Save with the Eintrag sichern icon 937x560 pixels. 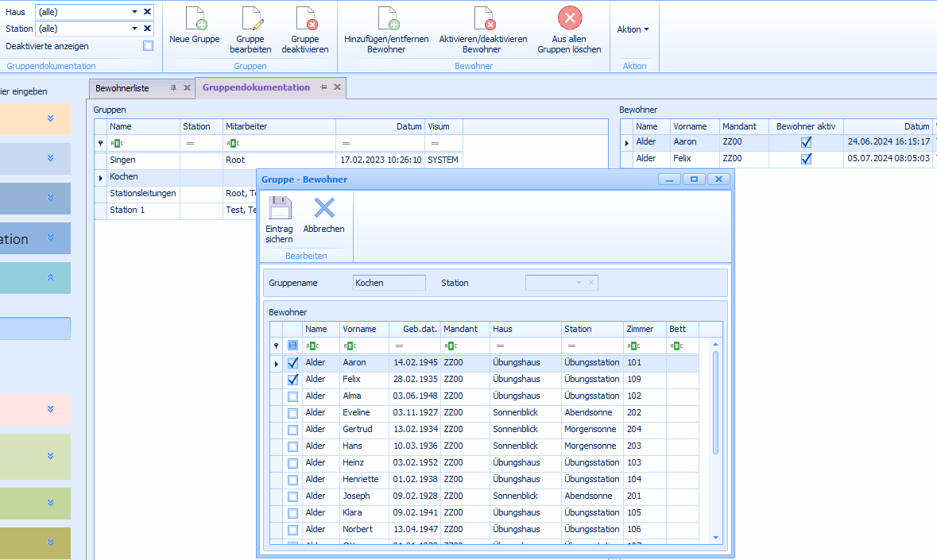click(279, 209)
